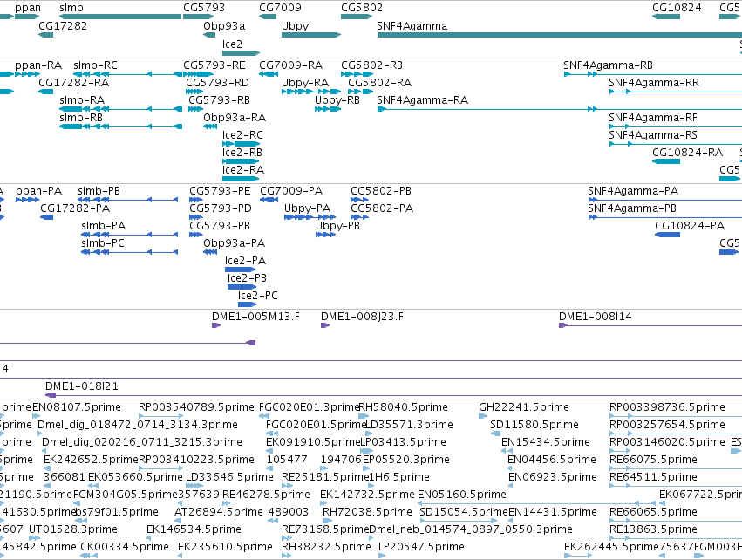Screen dimensions: 742x560
Task: Click EST EN08107.5prime
Action: click(76, 407)
